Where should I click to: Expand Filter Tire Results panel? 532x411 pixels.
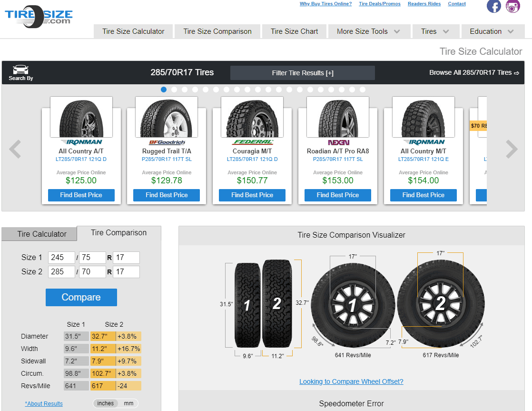tap(303, 73)
